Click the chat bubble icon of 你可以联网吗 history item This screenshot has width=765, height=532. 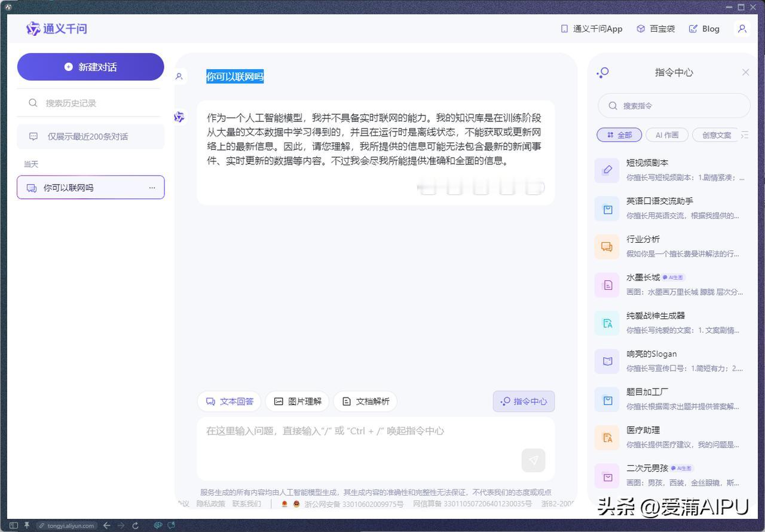32,188
